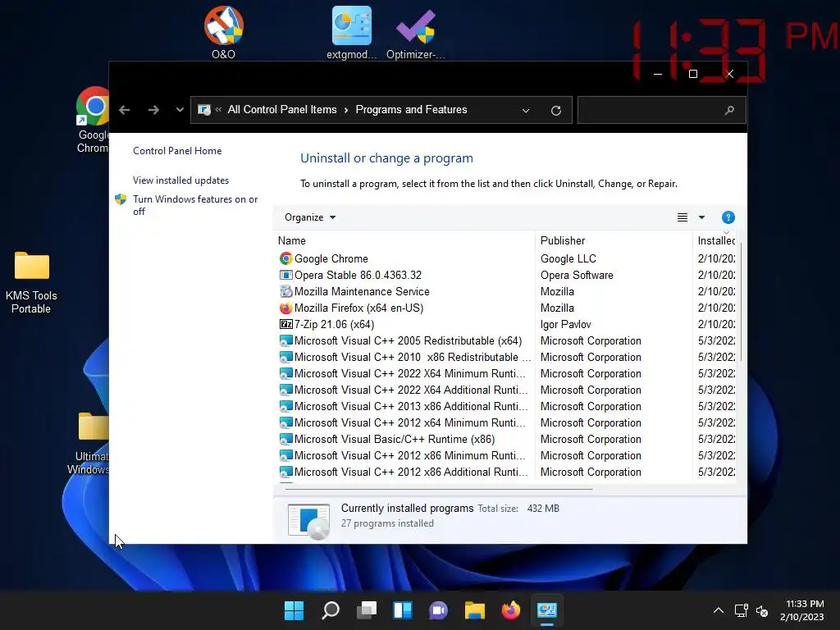The height and width of the screenshot is (630, 840).
Task: Open the muted volume tray icon
Action: click(762, 610)
